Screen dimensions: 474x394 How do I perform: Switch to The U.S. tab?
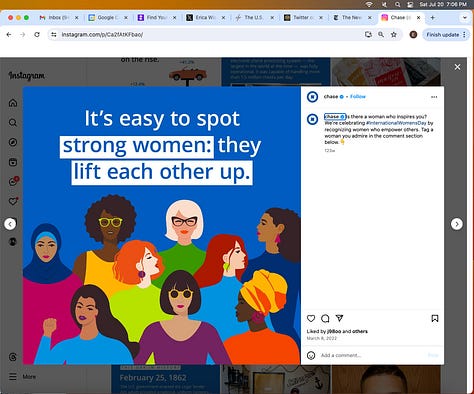(x=254, y=18)
